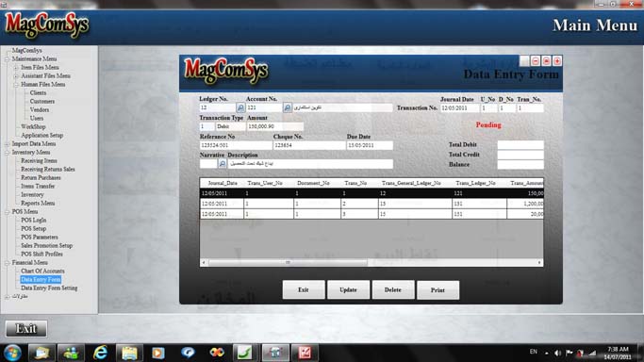Open Chart Of Accounts in the sidebar
Image resolution: width=644 pixels, height=362 pixels.
pos(42,271)
